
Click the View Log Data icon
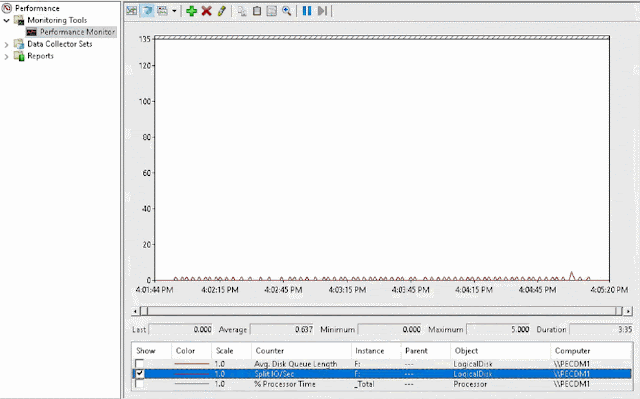[147, 11]
